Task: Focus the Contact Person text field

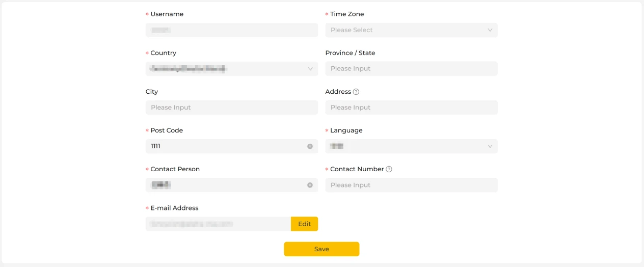Action: (232, 185)
